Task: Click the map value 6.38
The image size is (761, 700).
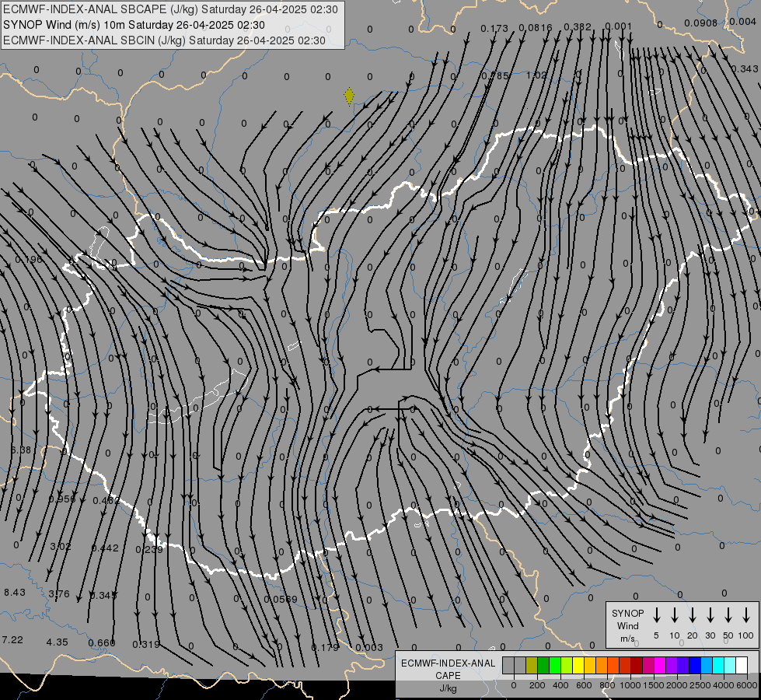Action: pyautogui.click(x=21, y=450)
